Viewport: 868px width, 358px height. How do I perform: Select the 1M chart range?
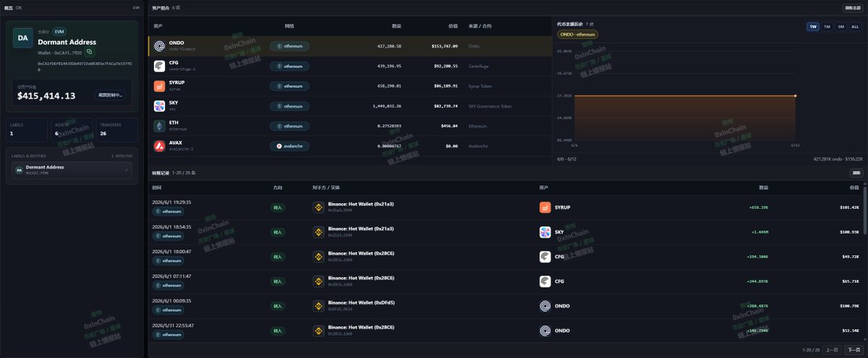(827, 27)
